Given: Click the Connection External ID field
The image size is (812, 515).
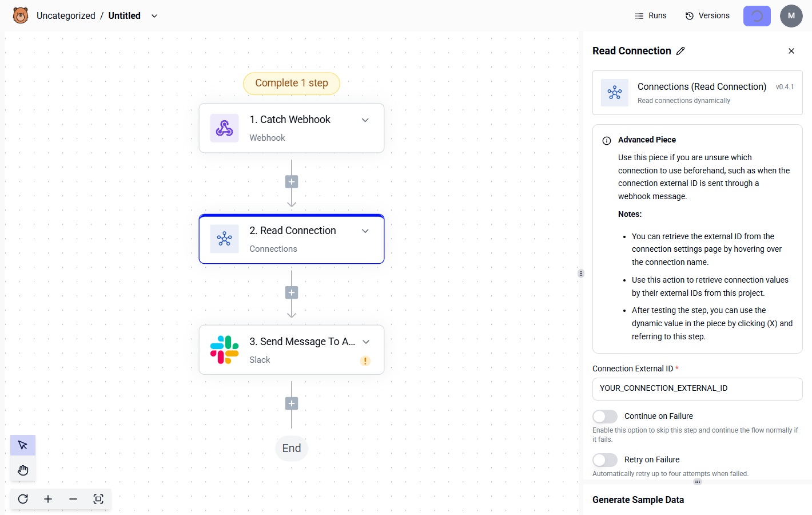Looking at the screenshot, I should 697,389.
